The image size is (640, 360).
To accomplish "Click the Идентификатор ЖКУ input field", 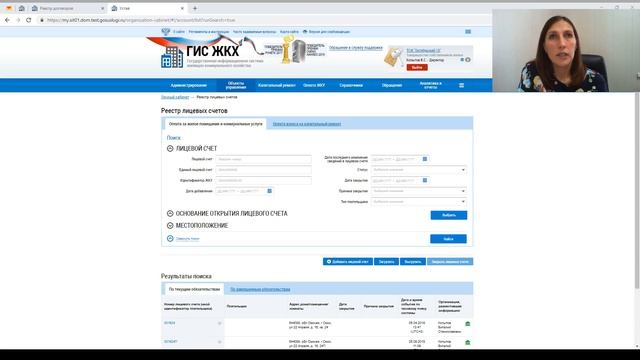I will [263, 180].
